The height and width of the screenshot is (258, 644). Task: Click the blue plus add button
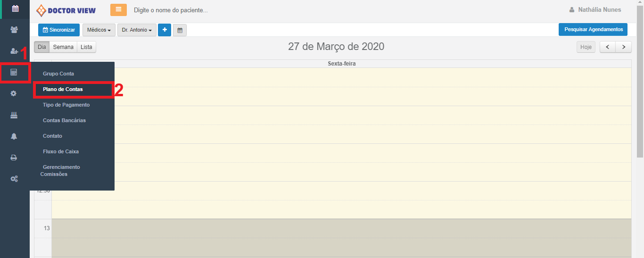(164, 30)
